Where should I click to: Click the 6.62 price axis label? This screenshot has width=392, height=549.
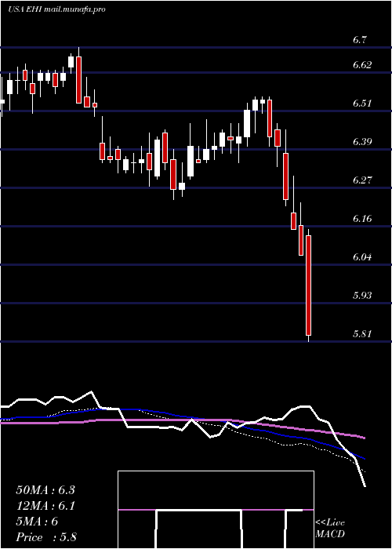(x=362, y=65)
